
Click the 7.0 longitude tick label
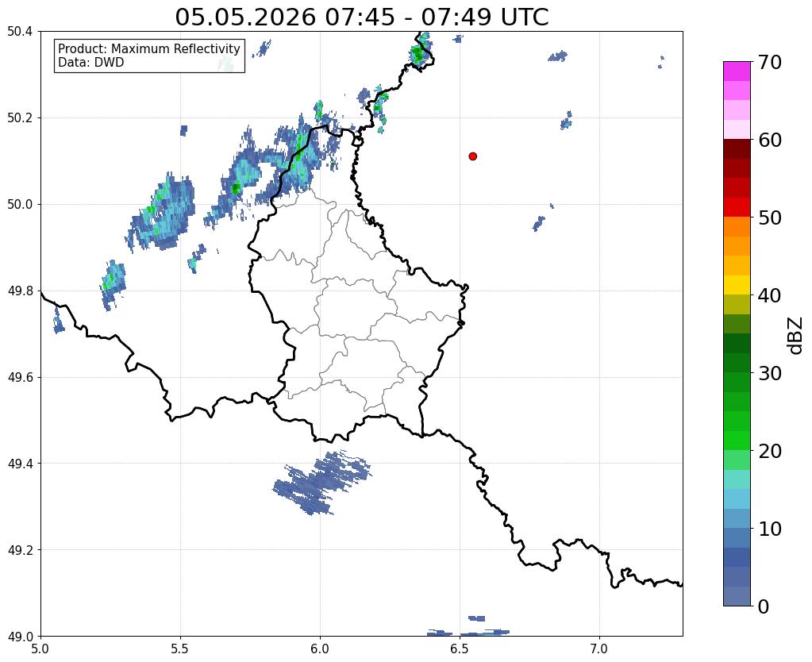[599, 649]
